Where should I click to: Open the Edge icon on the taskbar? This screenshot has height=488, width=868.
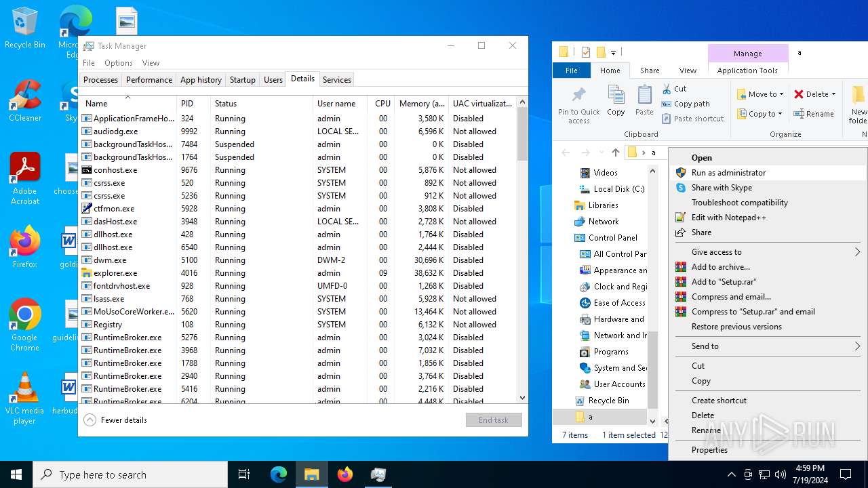[x=279, y=474]
